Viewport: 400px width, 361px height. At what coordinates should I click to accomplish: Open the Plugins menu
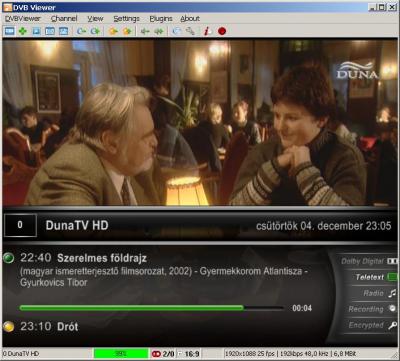pos(161,19)
